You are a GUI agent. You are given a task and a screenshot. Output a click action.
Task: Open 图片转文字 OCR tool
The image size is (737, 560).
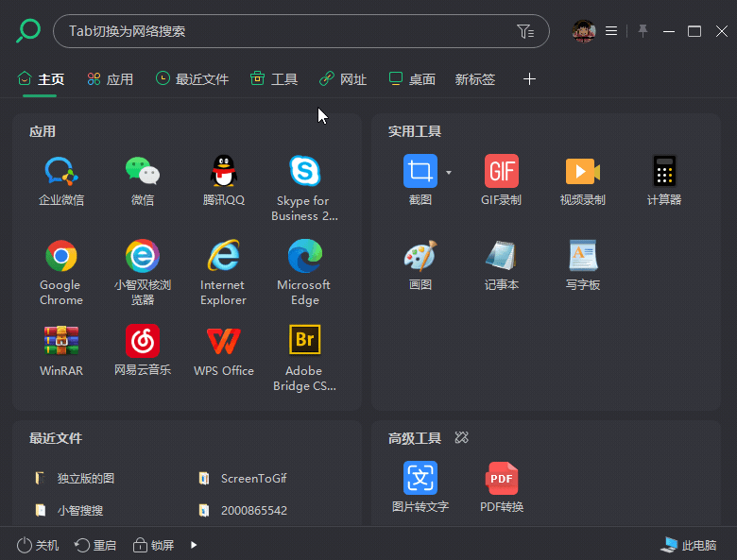[x=420, y=486]
